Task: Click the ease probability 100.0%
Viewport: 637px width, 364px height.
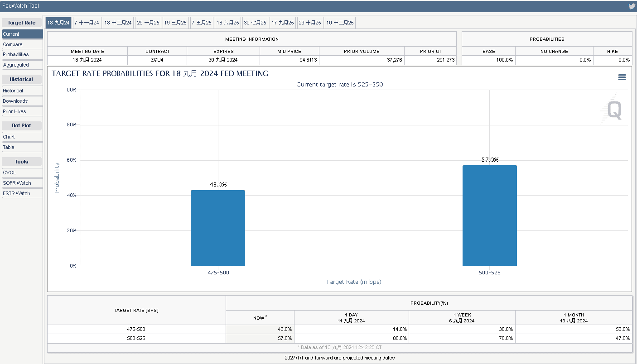Action: coord(505,60)
